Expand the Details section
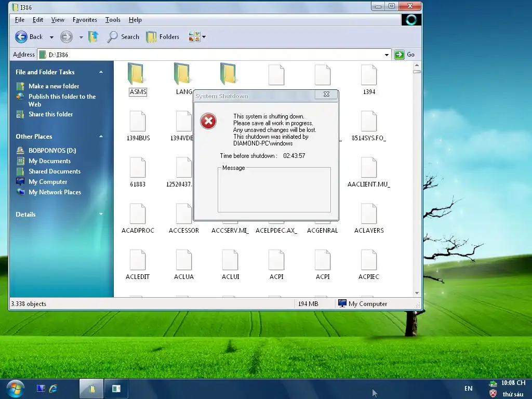Image resolution: width=532 pixels, height=399 pixels. (x=101, y=214)
